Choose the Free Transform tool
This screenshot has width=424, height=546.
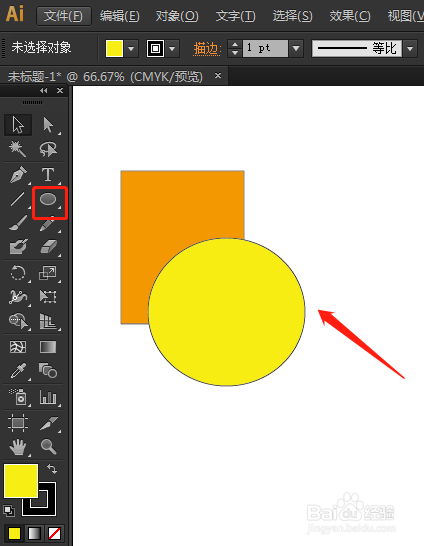(x=48, y=297)
